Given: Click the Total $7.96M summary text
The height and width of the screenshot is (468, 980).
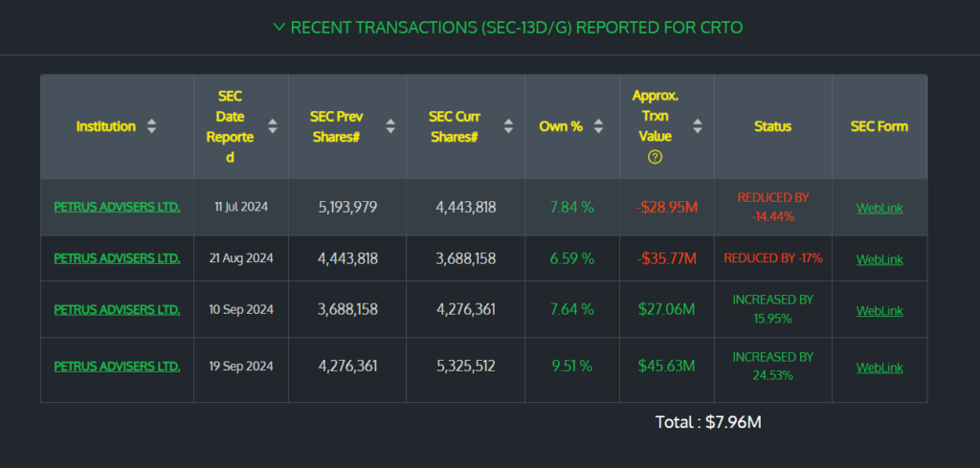Looking at the screenshot, I should (707, 422).
